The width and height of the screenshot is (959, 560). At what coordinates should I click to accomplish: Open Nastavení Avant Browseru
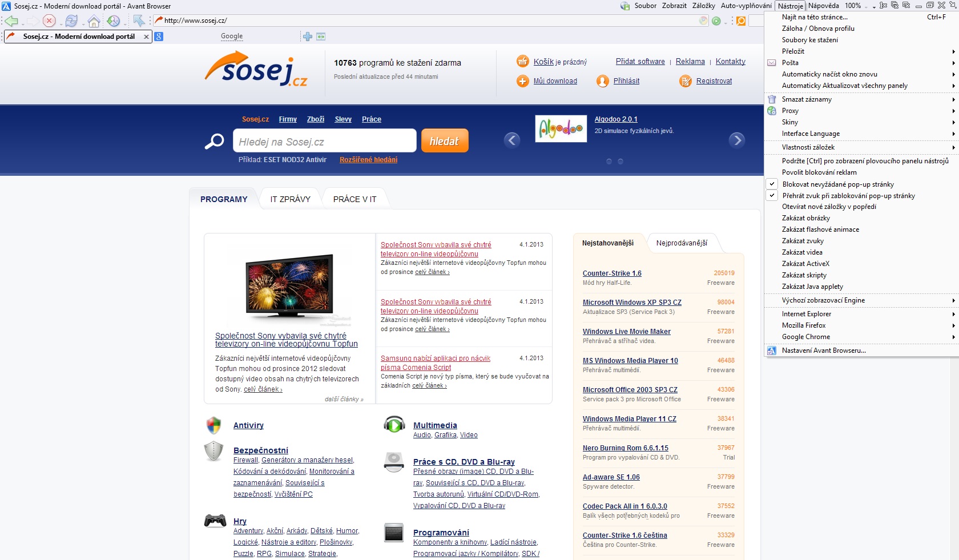[861, 350]
